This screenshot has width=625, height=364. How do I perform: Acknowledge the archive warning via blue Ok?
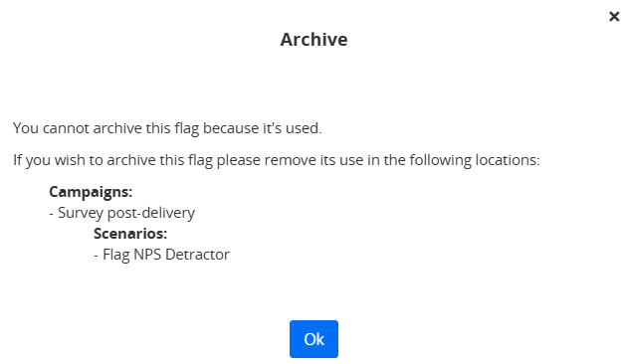pos(313,339)
